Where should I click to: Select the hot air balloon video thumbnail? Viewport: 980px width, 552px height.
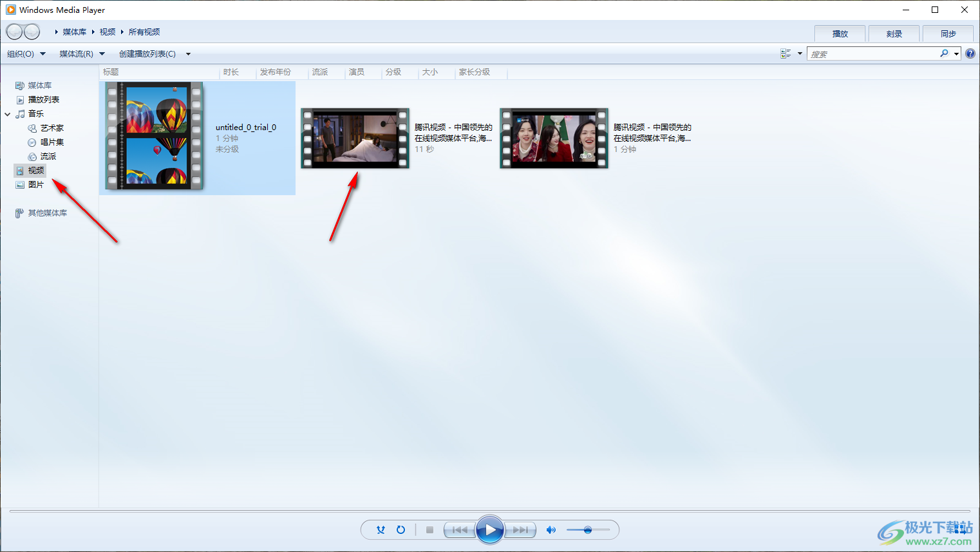(155, 135)
